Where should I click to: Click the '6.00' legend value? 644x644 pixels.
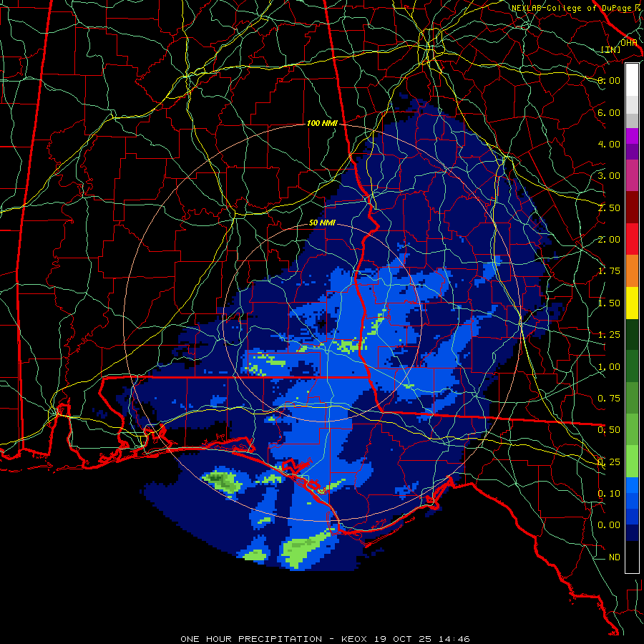pos(609,112)
